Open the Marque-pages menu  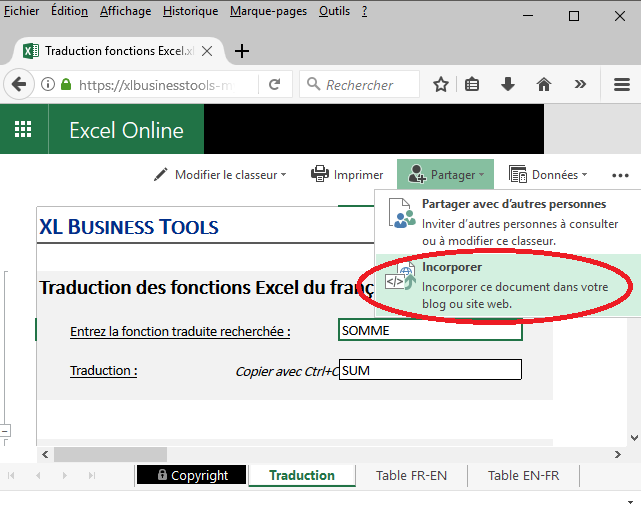click(x=268, y=11)
